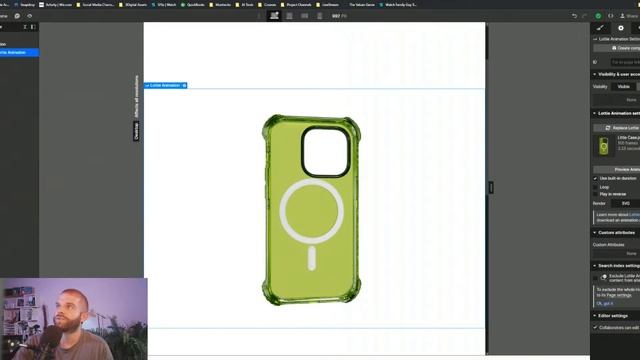This screenshot has width=640, height=360.
Task: Toggle Exclude Lottie Animation content checkbox
Action: coord(595,278)
